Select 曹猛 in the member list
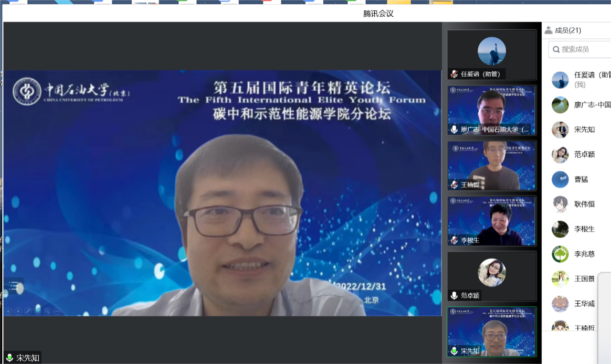Viewport: 611px width, 364px height. 581,179
